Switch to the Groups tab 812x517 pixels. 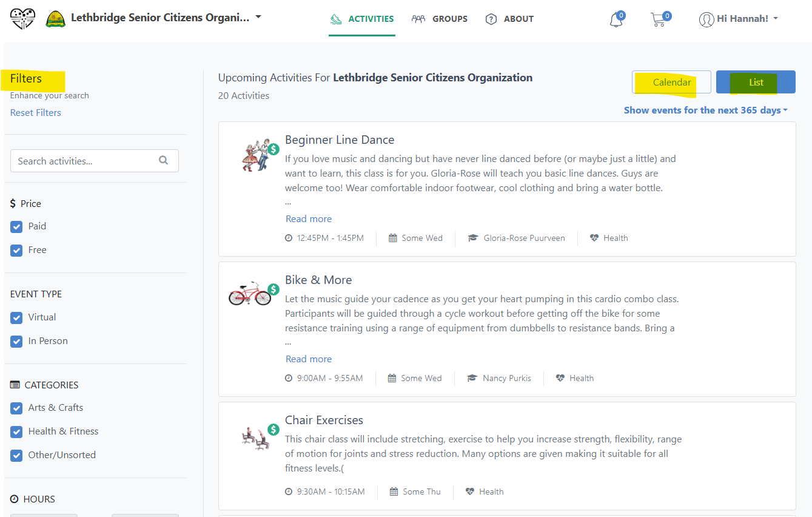pos(440,19)
